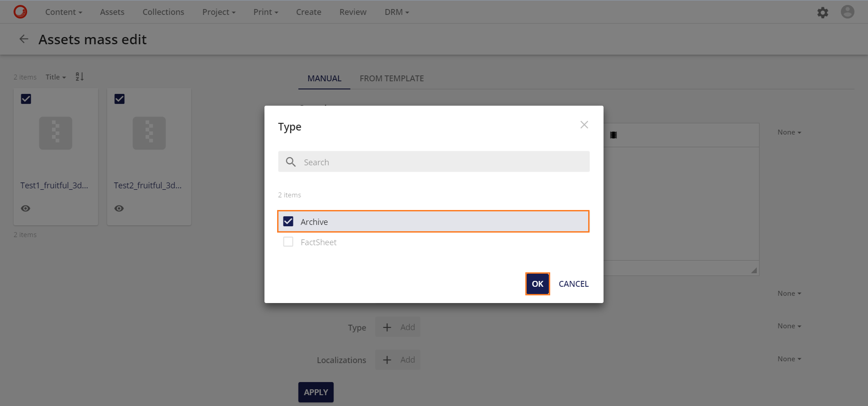868x406 pixels.
Task: Click the search magnifier icon in dialog
Action: [291, 162]
